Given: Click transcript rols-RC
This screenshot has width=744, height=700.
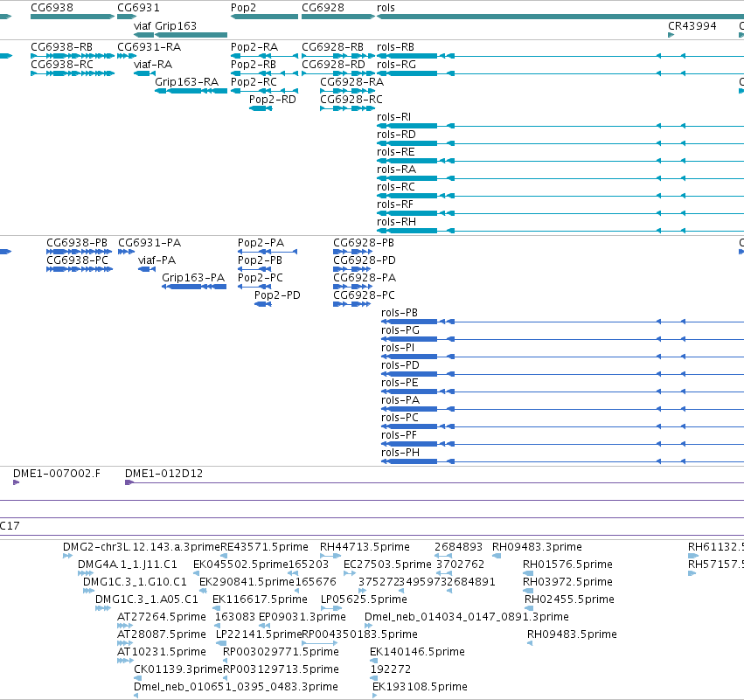Looking at the screenshot, I should tap(560, 196).
